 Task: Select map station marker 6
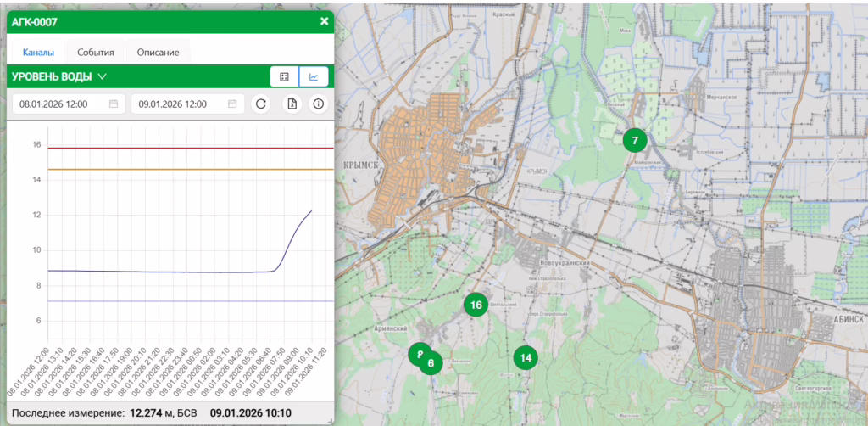[431, 362]
